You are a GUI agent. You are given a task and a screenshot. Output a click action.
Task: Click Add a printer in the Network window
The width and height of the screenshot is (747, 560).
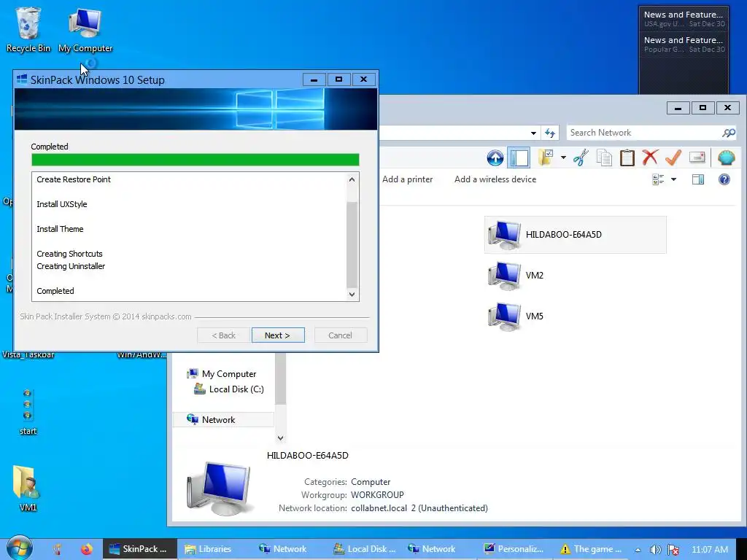[407, 179]
